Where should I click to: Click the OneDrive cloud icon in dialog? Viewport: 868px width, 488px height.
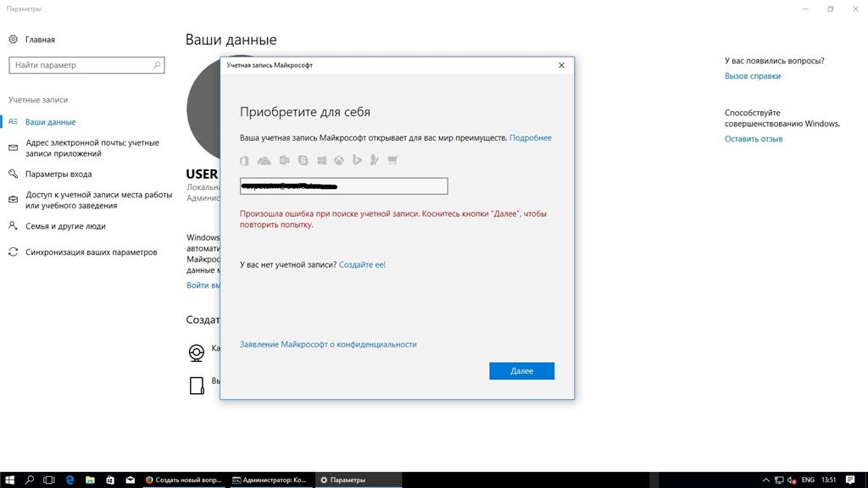click(264, 160)
